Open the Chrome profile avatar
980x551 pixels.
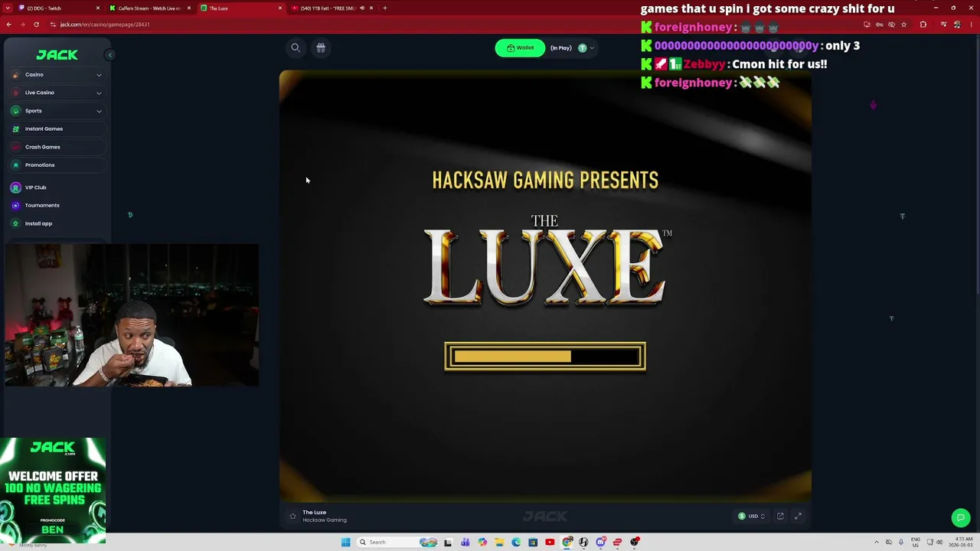coord(956,24)
